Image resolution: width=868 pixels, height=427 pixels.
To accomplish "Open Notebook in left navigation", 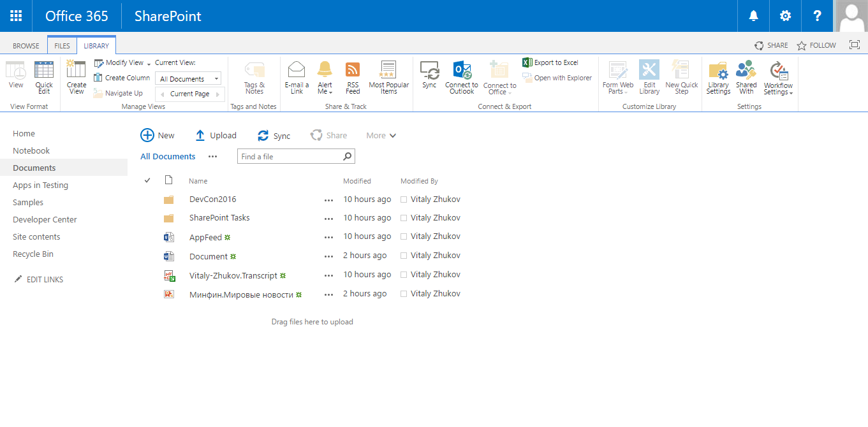I will (31, 150).
